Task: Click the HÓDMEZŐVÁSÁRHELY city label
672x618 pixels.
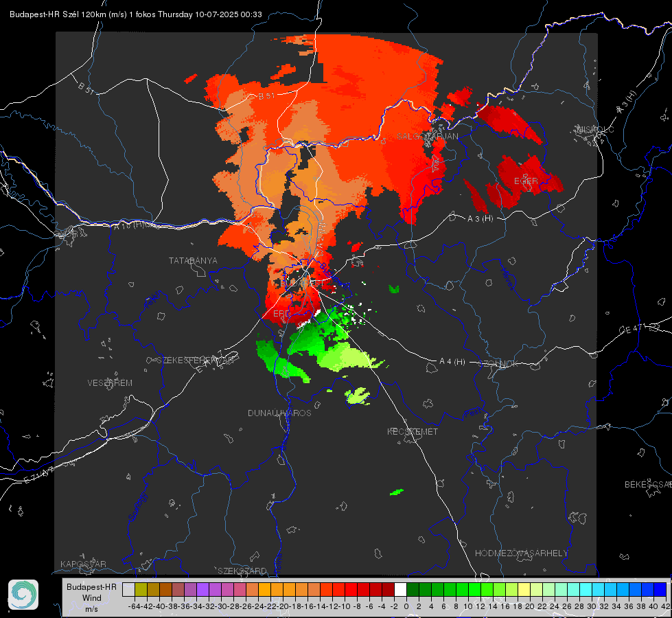Action: pos(521,553)
